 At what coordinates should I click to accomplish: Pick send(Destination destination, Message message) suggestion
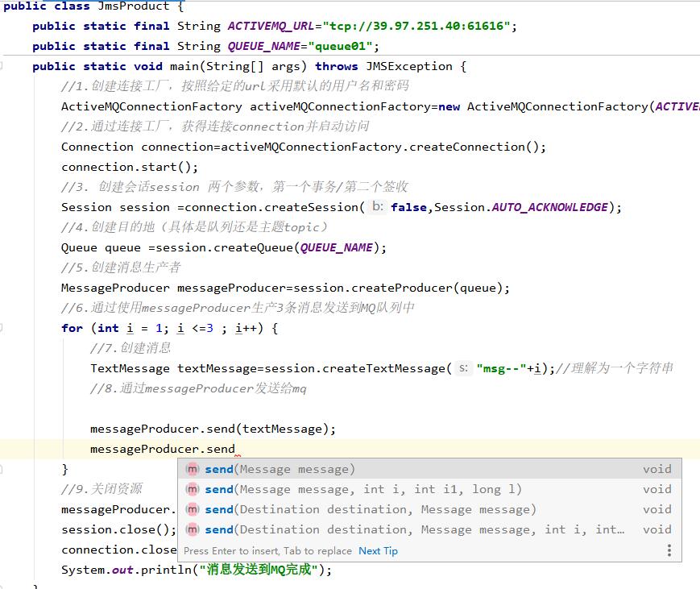[371, 509]
